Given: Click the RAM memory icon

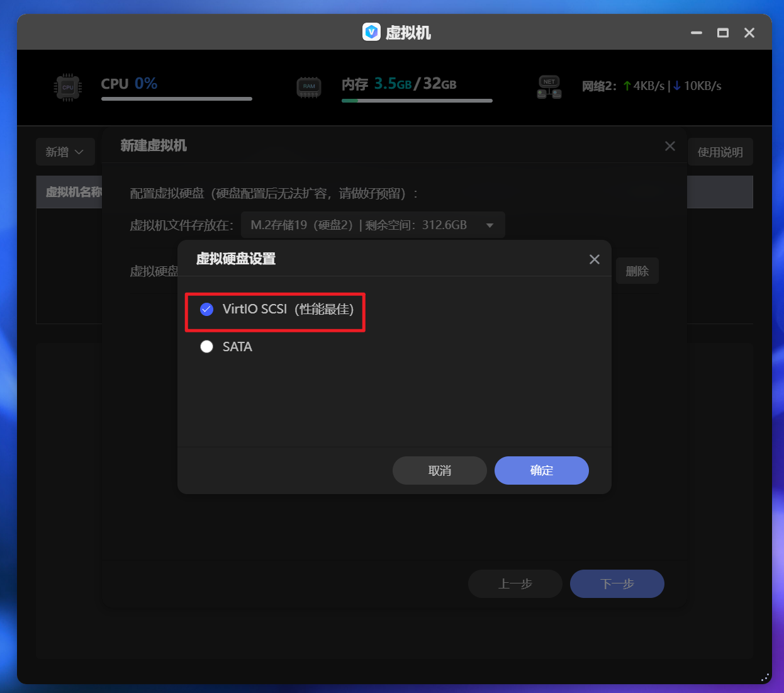Looking at the screenshot, I should (309, 87).
